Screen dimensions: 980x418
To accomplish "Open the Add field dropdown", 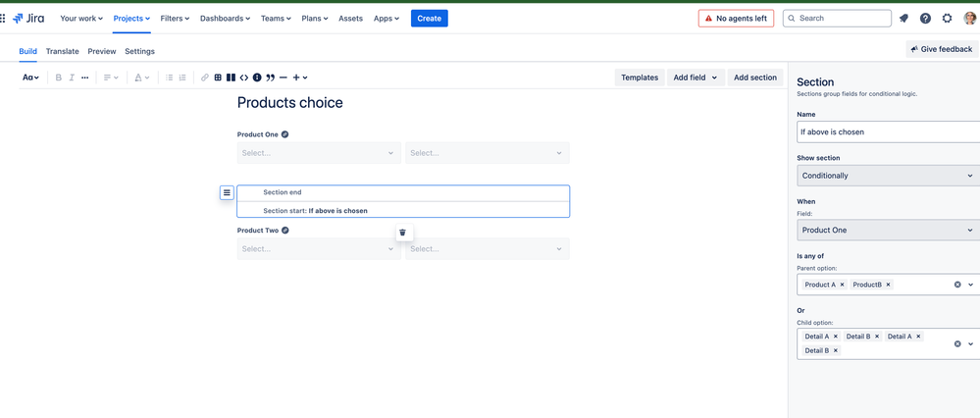I will 696,78.
